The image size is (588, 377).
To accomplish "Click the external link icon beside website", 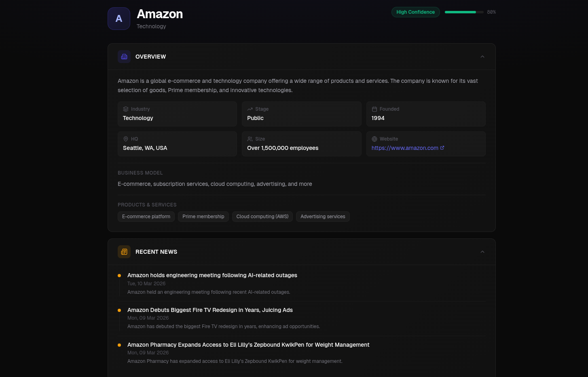I will 442,148.
